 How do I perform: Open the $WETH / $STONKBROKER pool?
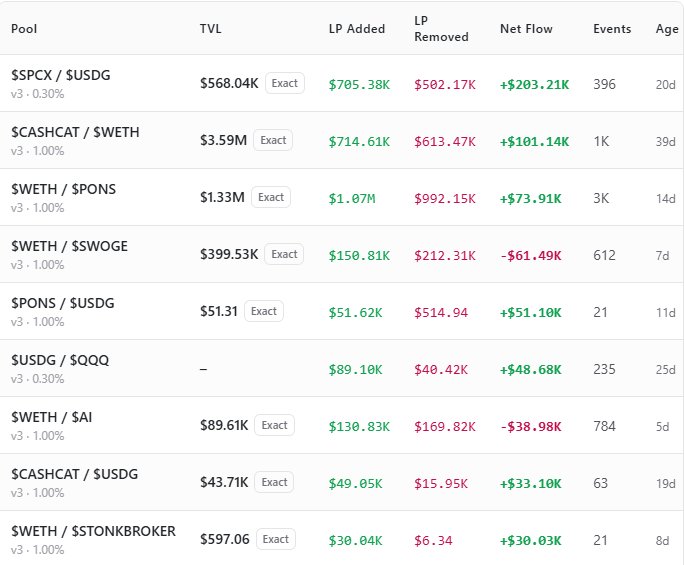[x=342, y=538]
